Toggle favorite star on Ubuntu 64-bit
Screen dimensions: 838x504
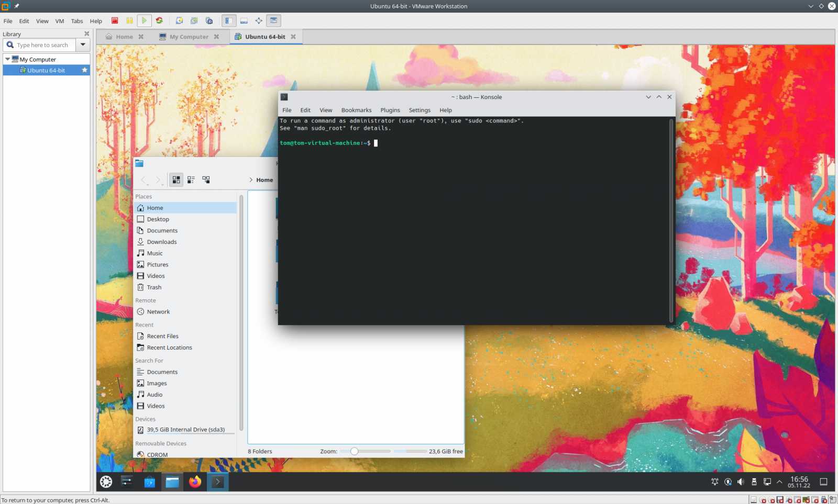coord(85,70)
